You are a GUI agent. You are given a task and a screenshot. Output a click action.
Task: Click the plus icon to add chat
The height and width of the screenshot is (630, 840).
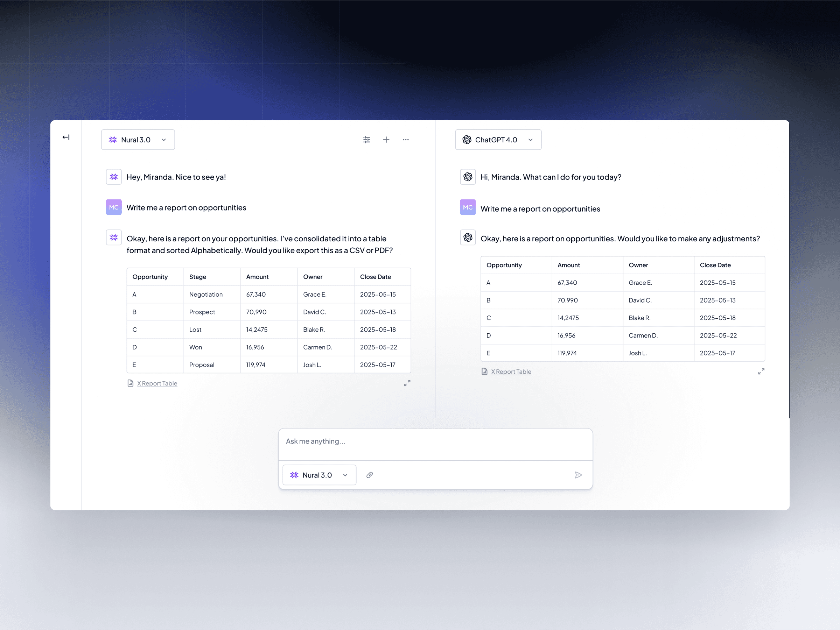pyautogui.click(x=386, y=140)
